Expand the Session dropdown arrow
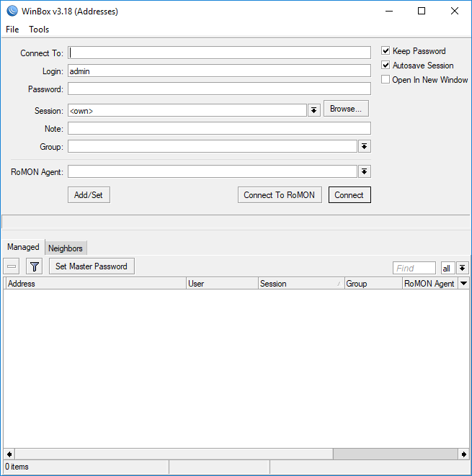Screen dimensions: 472x476 pyautogui.click(x=314, y=110)
